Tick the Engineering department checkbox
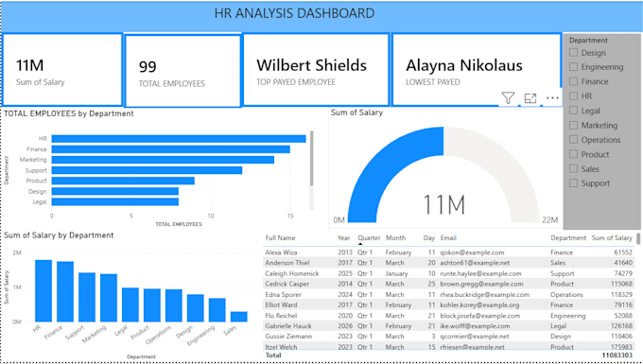 point(573,67)
